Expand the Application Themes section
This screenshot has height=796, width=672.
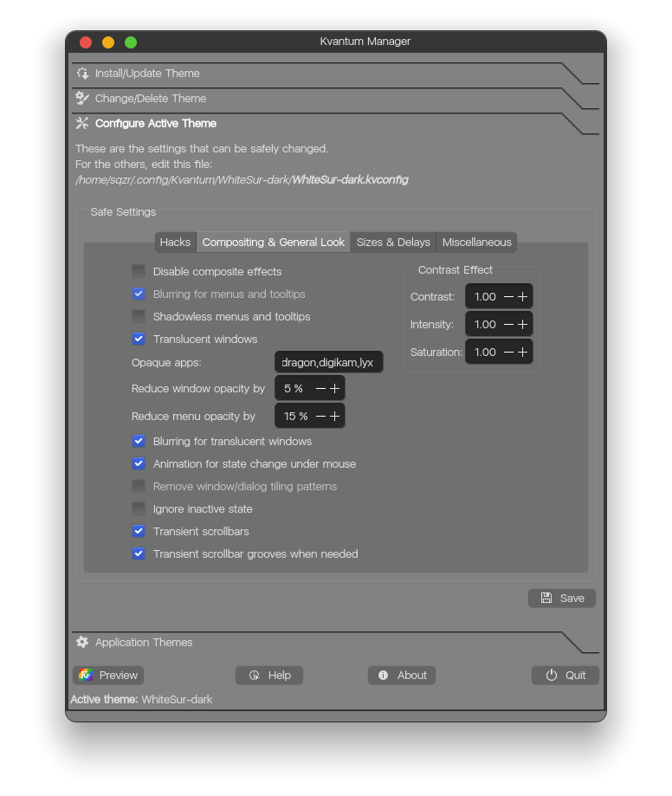335,643
